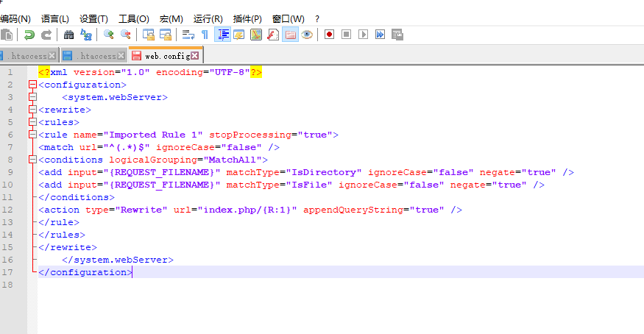
Task: Undo the last edit with the green arrow
Action: 29,35
